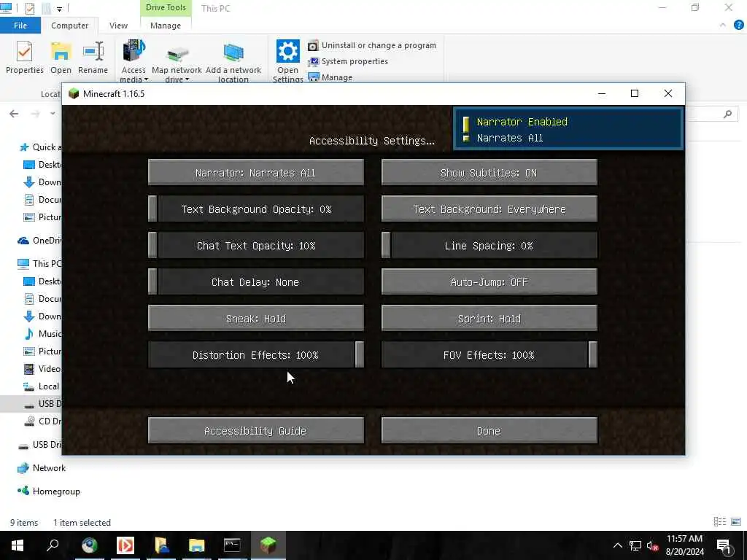Click the FOV Effects slider
Image resolution: width=747 pixels, height=560 pixels.
[489, 355]
